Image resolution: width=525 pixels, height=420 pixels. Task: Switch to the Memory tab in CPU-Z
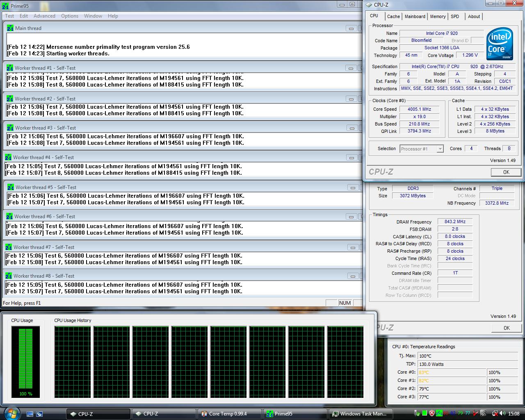click(x=438, y=16)
